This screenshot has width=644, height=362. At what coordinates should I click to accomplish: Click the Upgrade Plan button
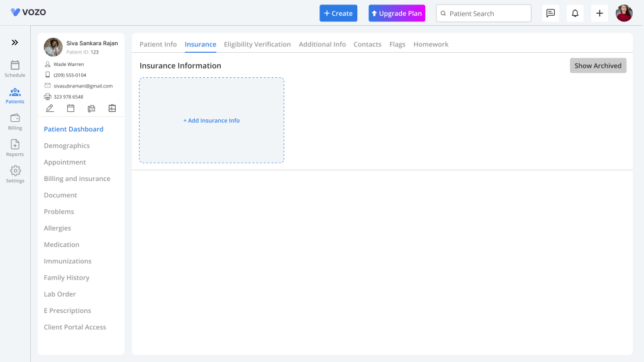point(397,13)
